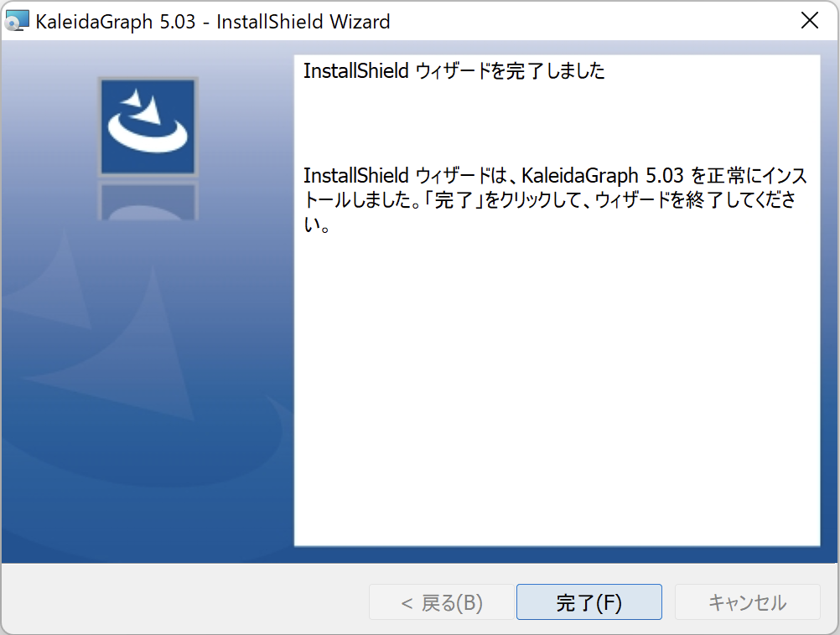Click the white swoosh curve inside the logo
840x635 pixels.
(148, 140)
